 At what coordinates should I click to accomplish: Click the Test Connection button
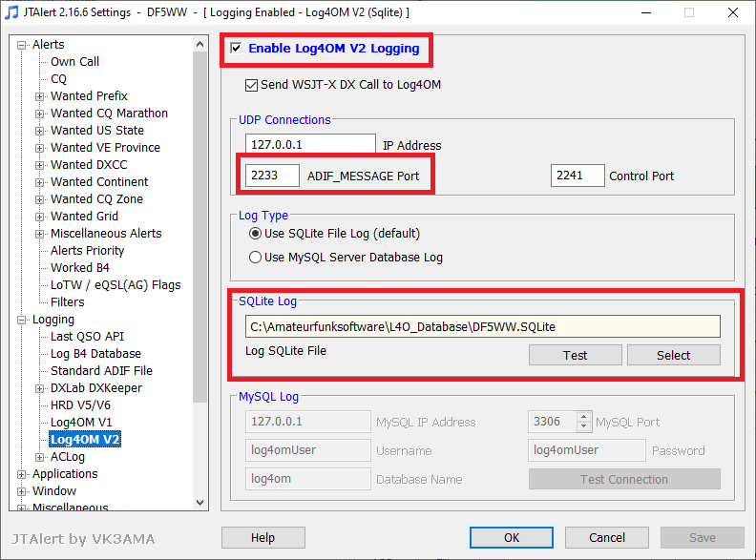(x=624, y=479)
